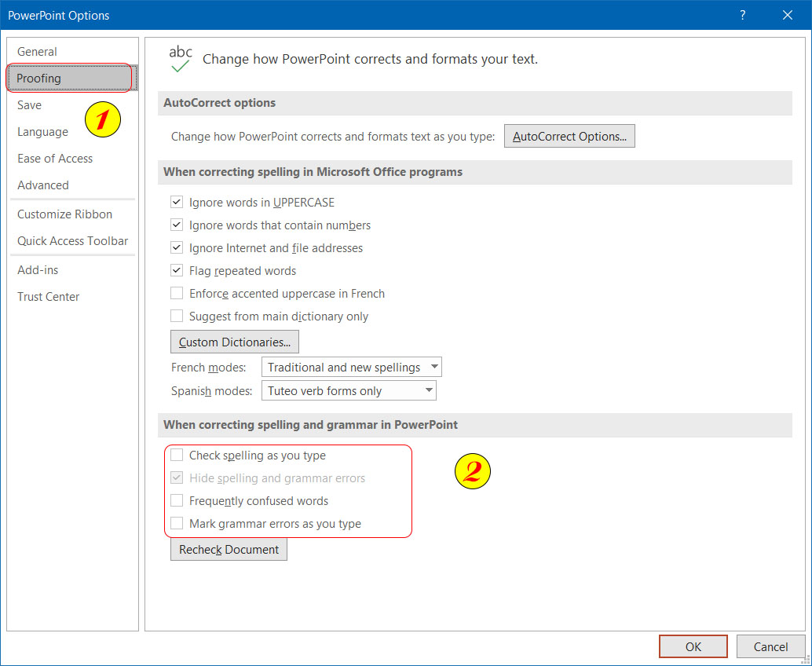This screenshot has height=666, width=812.
Task: Open Custom Dictionaries dialog
Action: pos(235,342)
